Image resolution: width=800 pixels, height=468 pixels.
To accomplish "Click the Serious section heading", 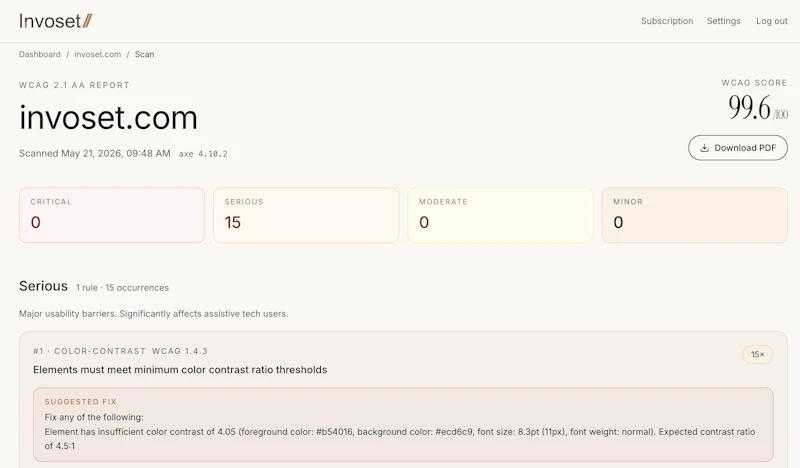I will 43,286.
